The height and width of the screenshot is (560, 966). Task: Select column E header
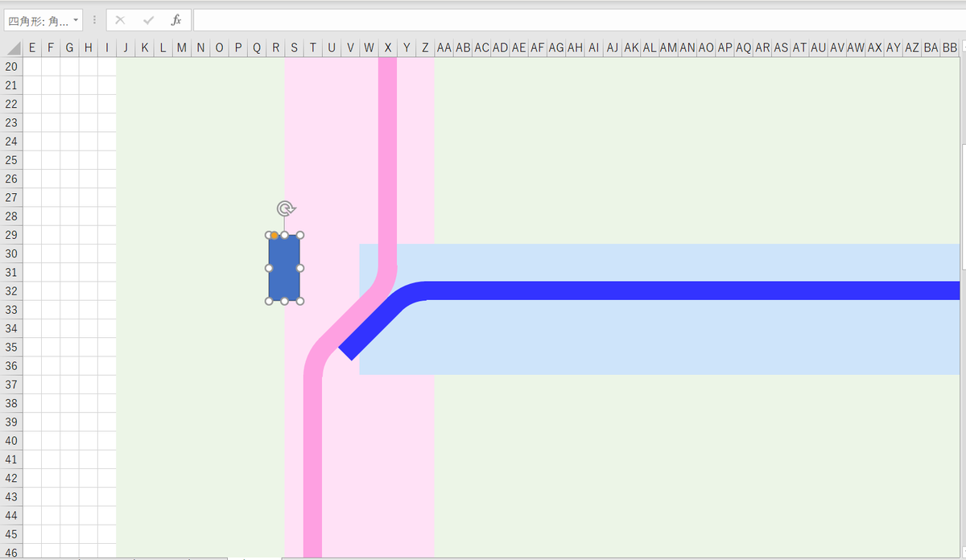(x=32, y=48)
